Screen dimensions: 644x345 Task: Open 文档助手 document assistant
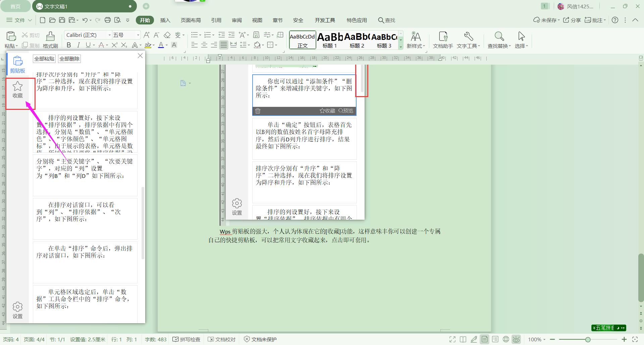443,40
